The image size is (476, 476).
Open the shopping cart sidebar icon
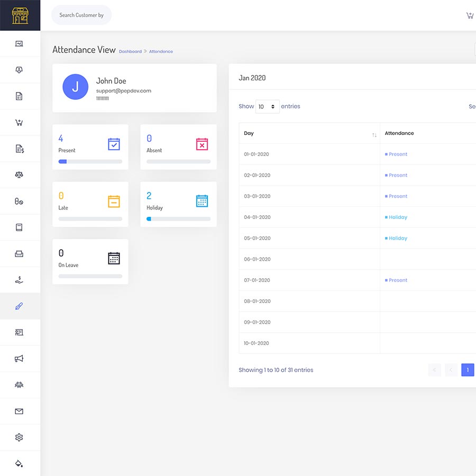(x=19, y=123)
